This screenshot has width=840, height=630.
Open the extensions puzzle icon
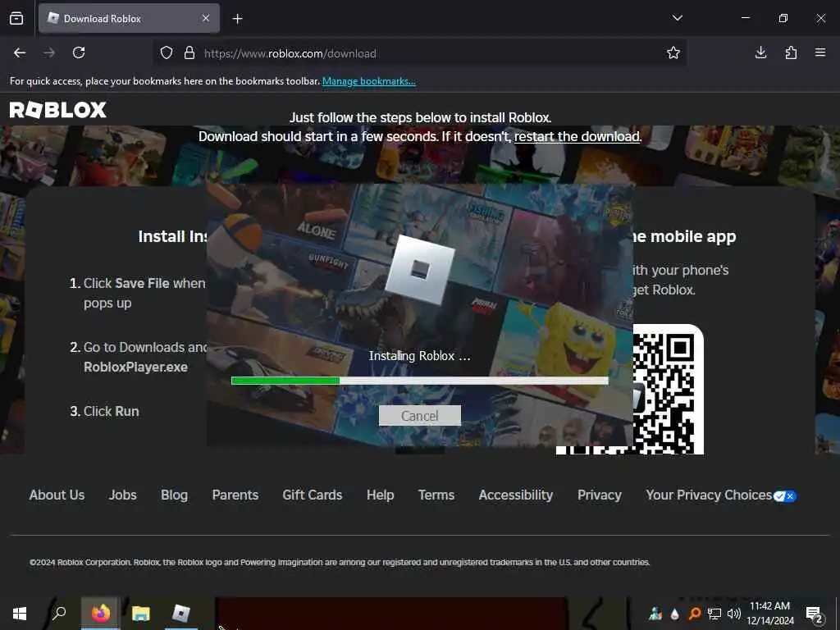(x=791, y=52)
